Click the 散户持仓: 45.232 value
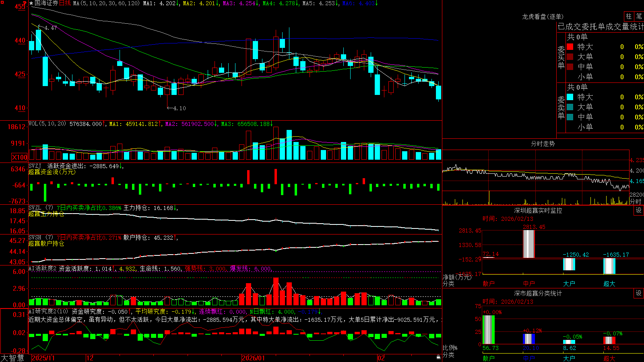The width and height of the screenshot is (644, 362). 149,238
